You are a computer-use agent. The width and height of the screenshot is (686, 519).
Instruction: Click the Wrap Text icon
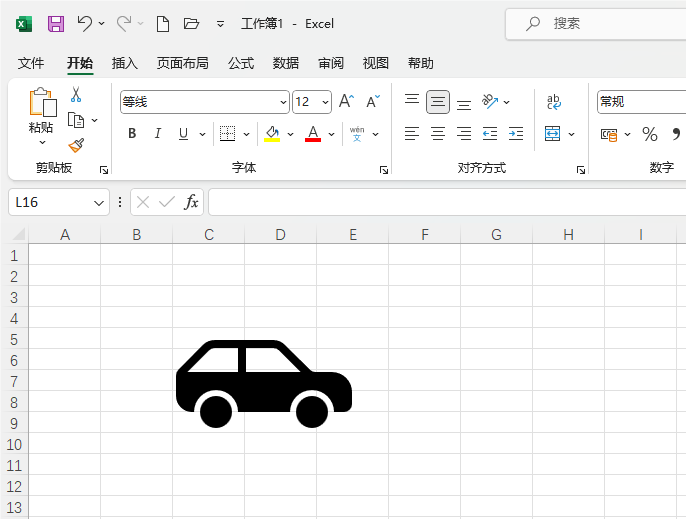coord(553,102)
